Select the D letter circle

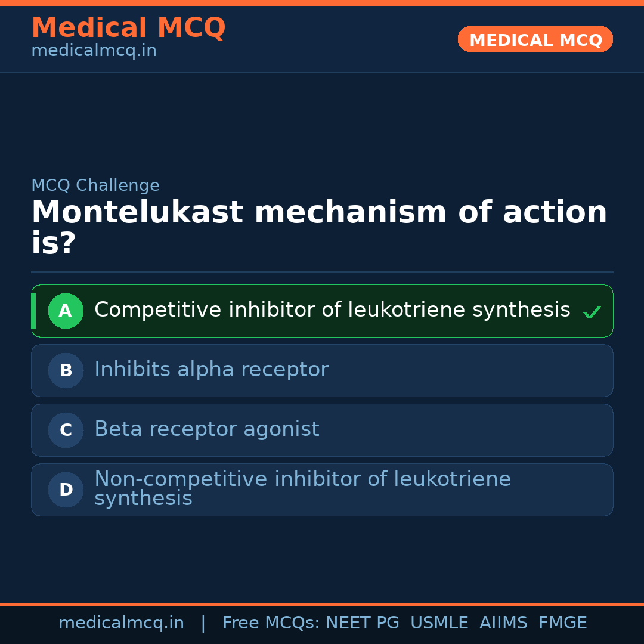pyautogui.click(x=66, y=490)
